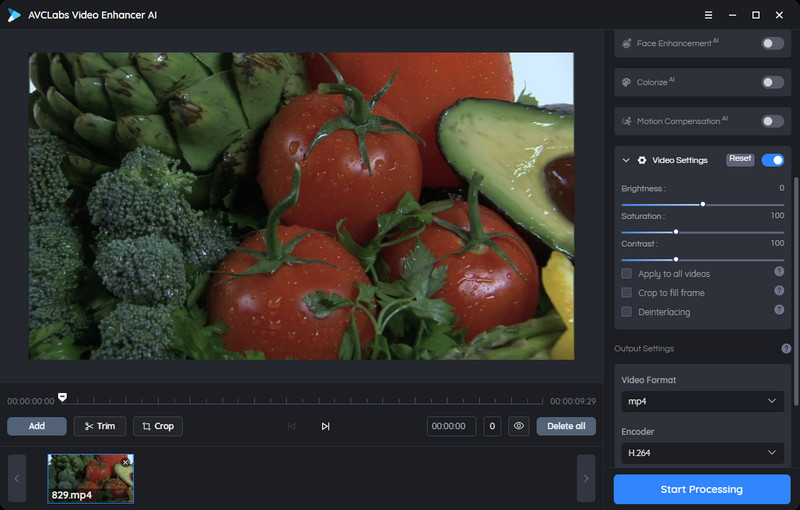
Task: Click Trim button
Action: (x=99, y=426)
